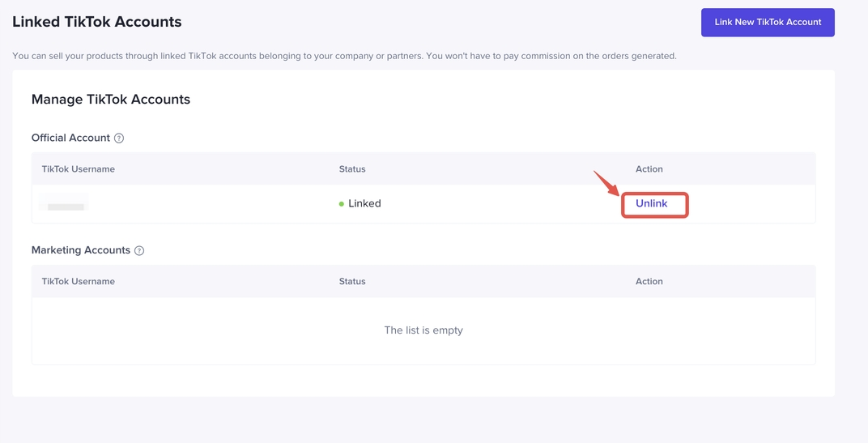This screenshot has width=868, height=443.
Task: Click TikTok Username header in Official Account table
Action: tap(79, 169)
